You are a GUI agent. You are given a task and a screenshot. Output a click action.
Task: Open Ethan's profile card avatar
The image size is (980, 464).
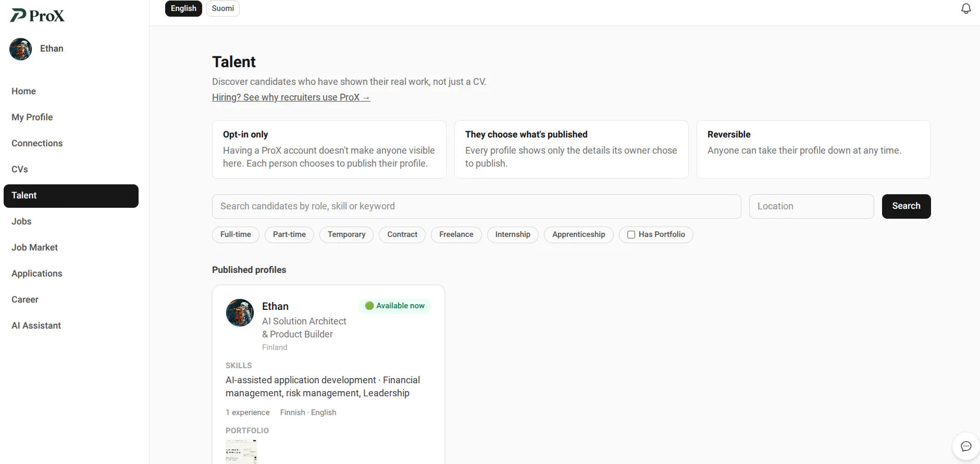240,312
